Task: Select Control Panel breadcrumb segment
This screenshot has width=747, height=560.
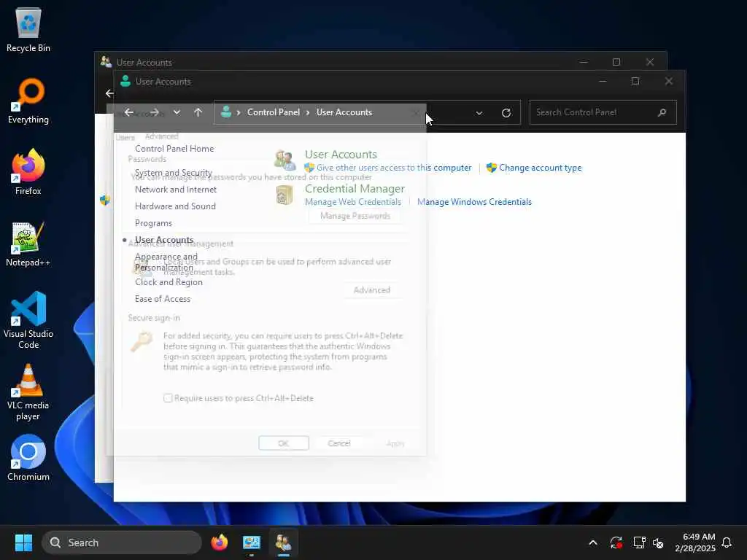Action: (274, 112)
